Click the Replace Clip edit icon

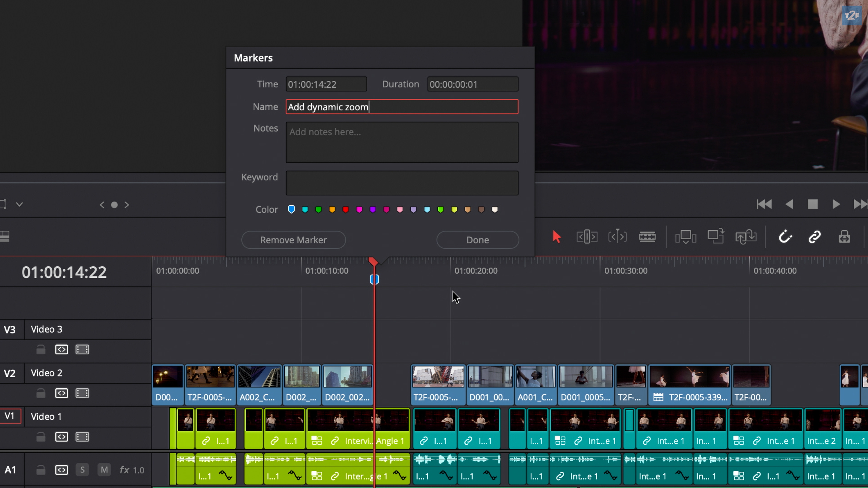745,237
